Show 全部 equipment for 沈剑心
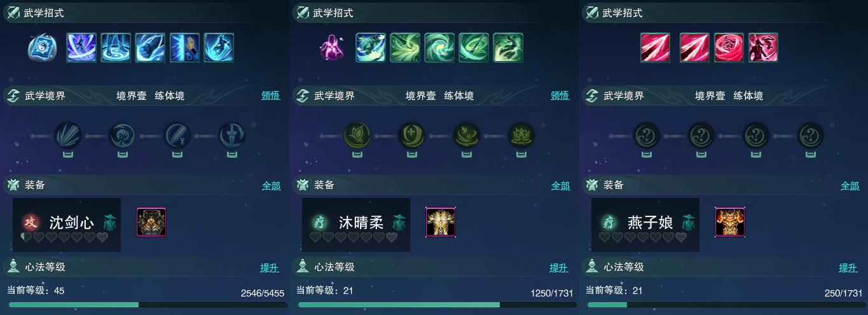Viewport: 868px width, 315px height. click(272, 186)
